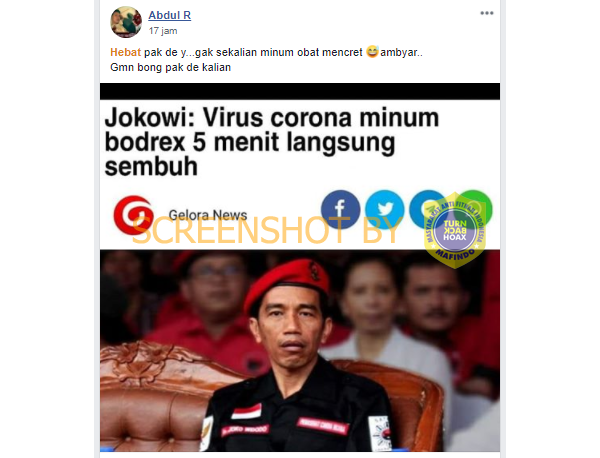600x458 pixels.
Task: Click the laughing emoji in the post text
Action: click(x=372, y=52)
